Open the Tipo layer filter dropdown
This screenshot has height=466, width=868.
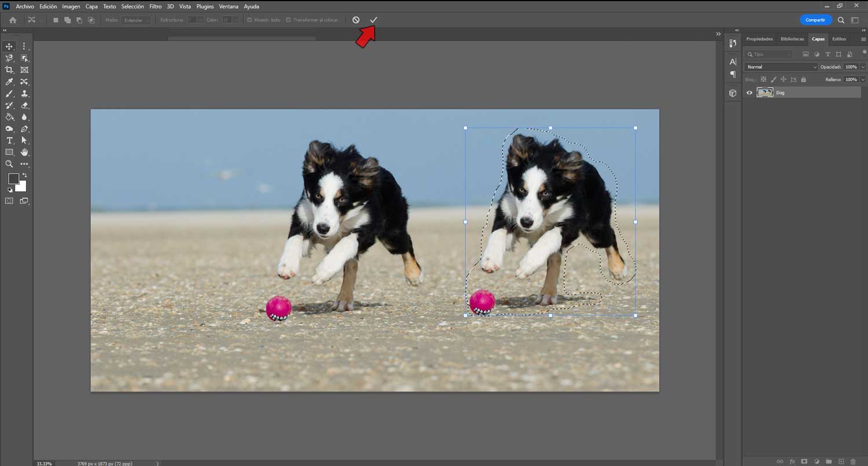click(768, 54)
